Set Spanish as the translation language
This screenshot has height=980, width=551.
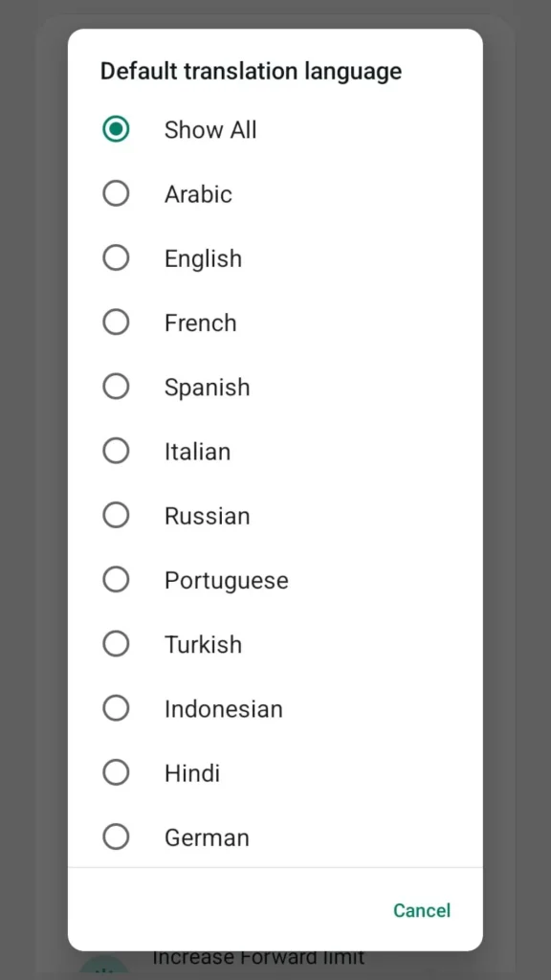(116, 386)
